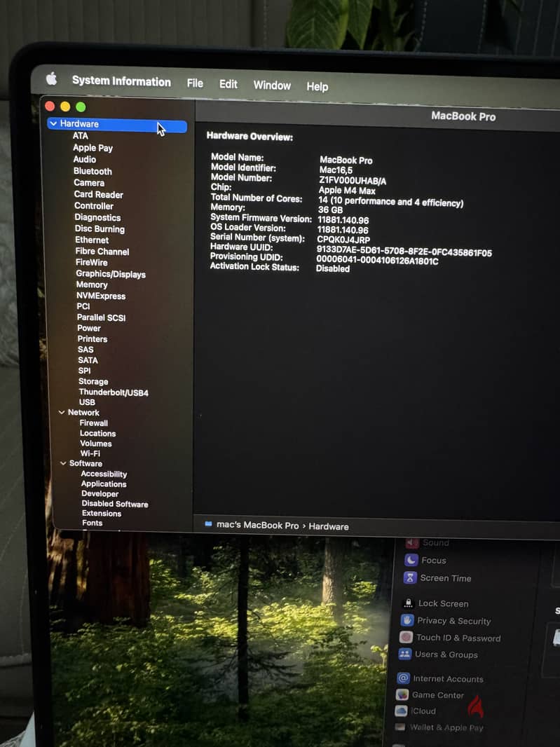The width and height of the screenshot is (560, 747).
Task: Select Memory in the sidebar list
Action: [92, 285]
